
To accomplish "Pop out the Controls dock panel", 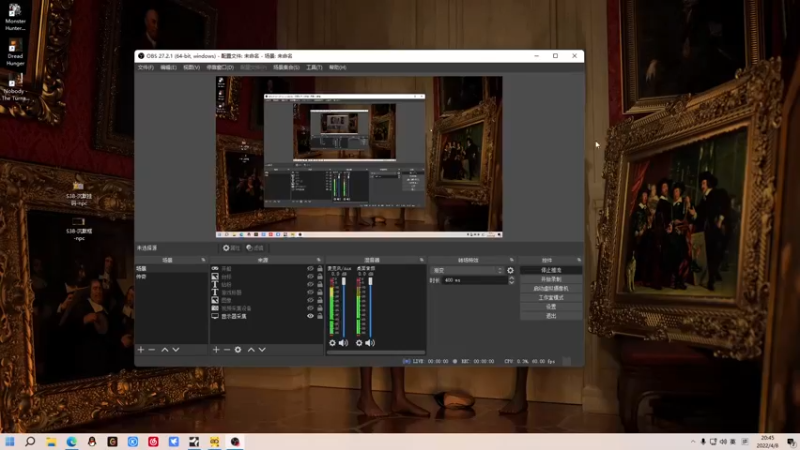I will click(579, 260).
